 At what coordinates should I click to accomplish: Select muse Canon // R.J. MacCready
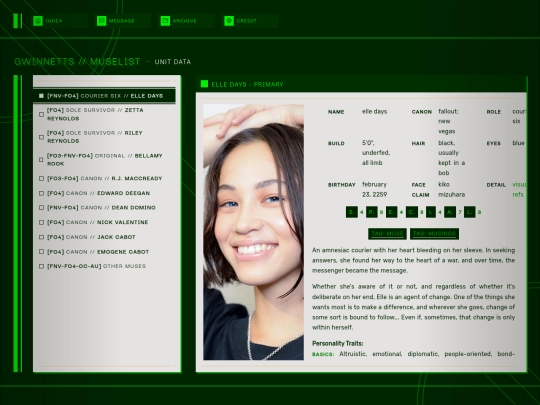[104, 178]
